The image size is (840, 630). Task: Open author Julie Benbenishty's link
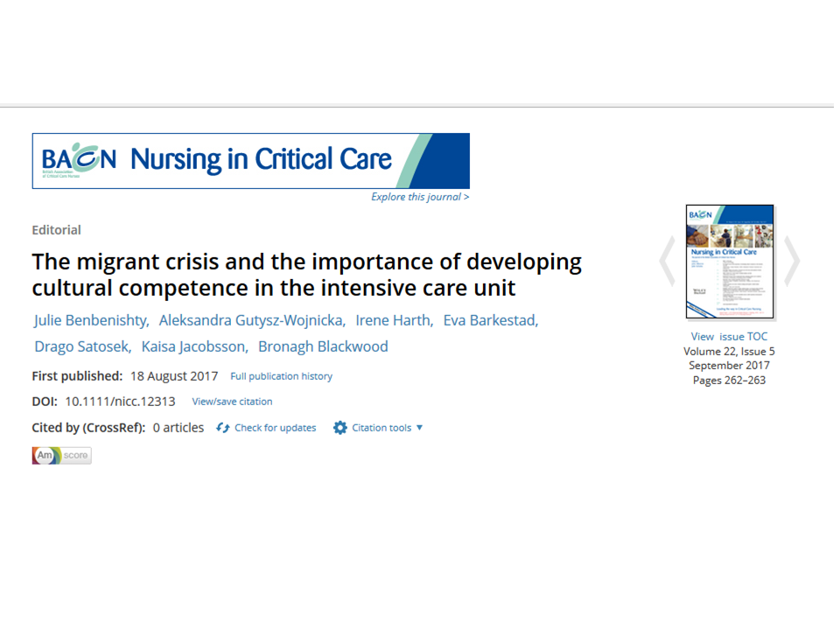pos(91,320)
